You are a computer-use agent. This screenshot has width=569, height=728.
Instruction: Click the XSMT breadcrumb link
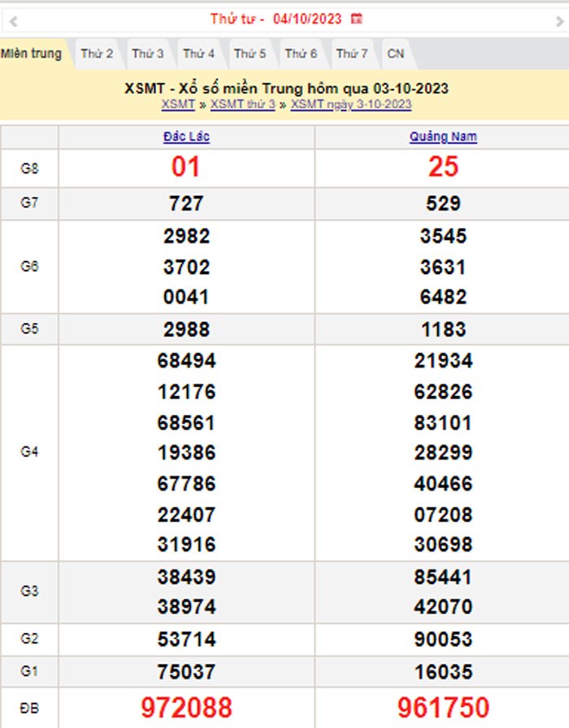click(x=178, y=105)
